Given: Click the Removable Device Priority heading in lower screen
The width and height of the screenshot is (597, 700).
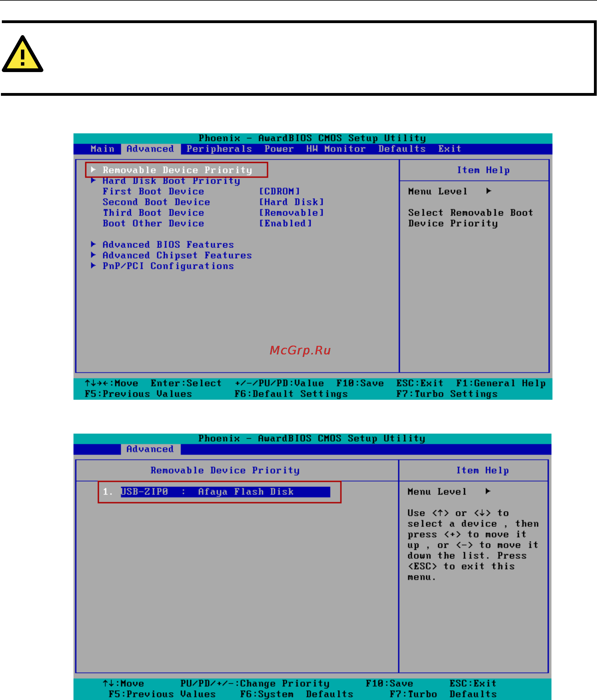Looking at the screenshot, I should pyautogui.click(x=225, y=470).
